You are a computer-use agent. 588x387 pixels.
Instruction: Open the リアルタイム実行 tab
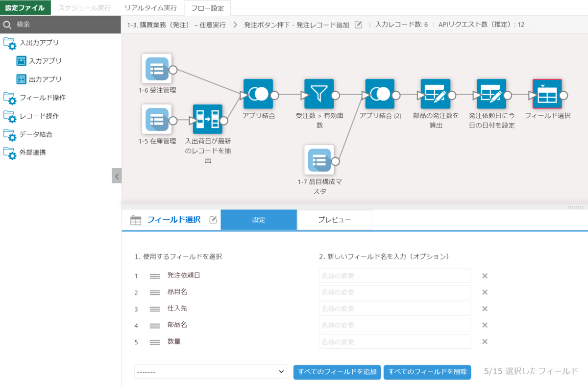point(150,8)
